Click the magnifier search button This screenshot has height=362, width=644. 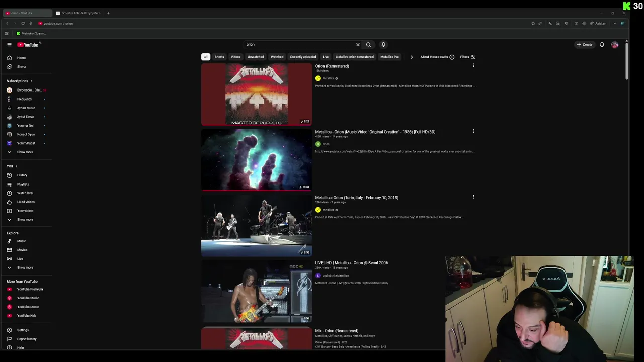coord(368,45)
